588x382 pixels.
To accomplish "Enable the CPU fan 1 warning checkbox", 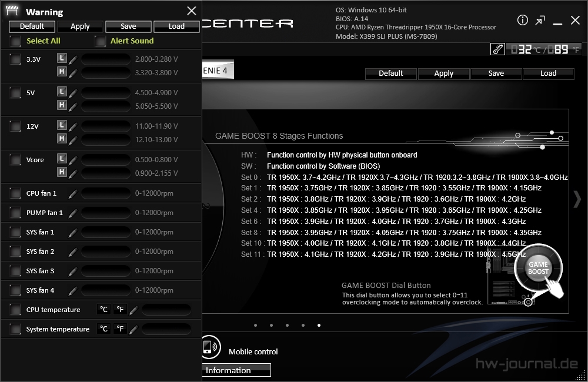I will click(15, 193).
